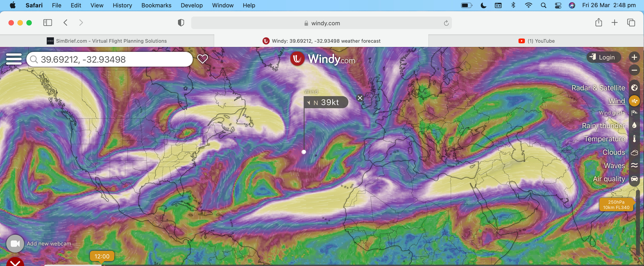Open the 250hPa altitude level selector
The image size is (644, 266).
click(616, 205)
